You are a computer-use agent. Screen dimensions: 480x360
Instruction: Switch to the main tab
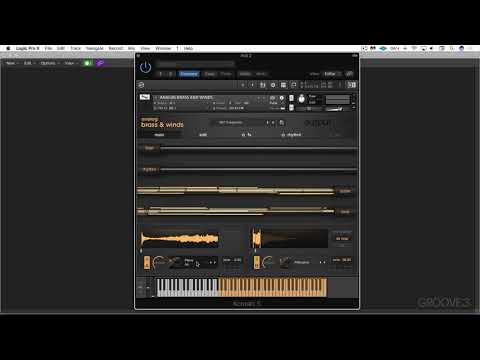(x=159, y=135)
